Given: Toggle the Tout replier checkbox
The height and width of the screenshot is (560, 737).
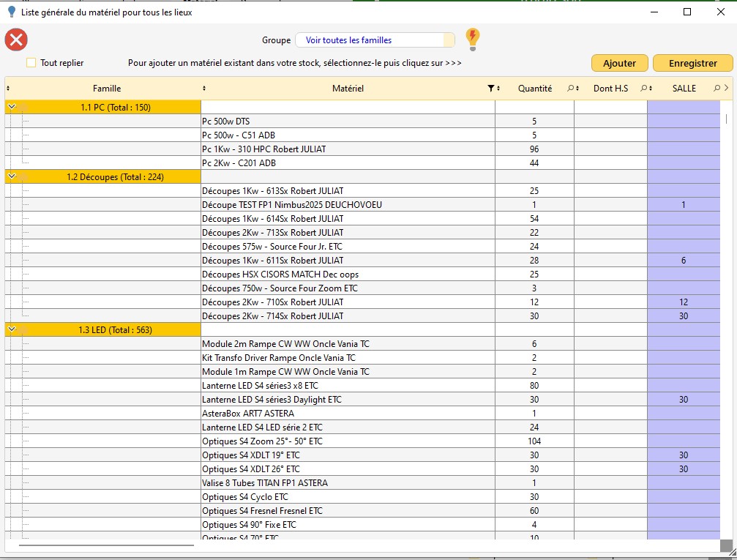Looking at the screenshot, I should click(31, 63).
